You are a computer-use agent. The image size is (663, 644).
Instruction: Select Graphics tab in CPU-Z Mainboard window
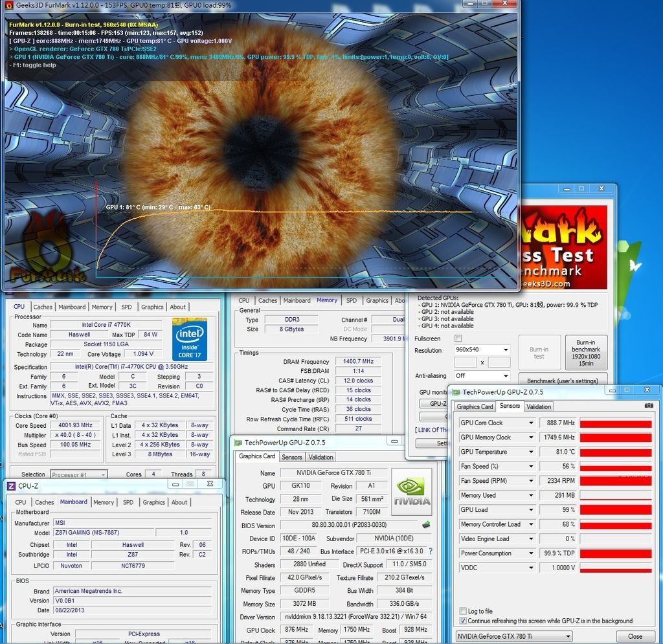[x=154, y=502]
